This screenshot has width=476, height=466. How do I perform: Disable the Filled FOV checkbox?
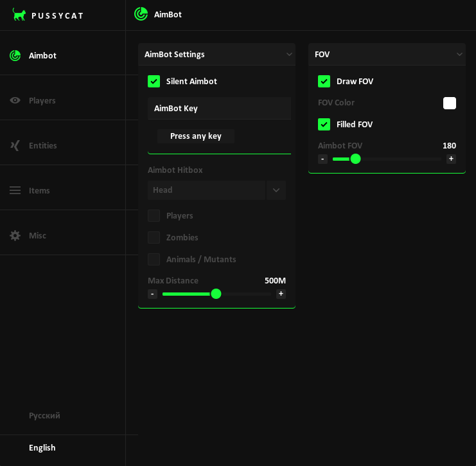324,124
